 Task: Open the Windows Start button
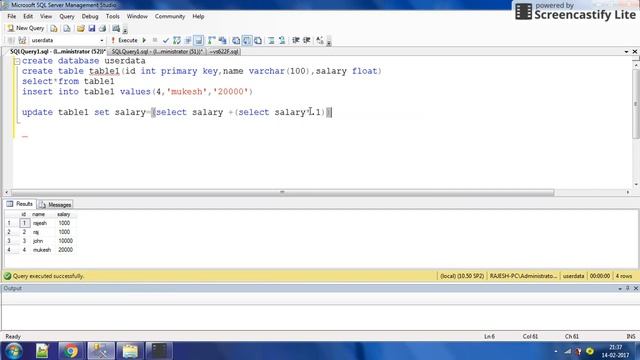13,351
